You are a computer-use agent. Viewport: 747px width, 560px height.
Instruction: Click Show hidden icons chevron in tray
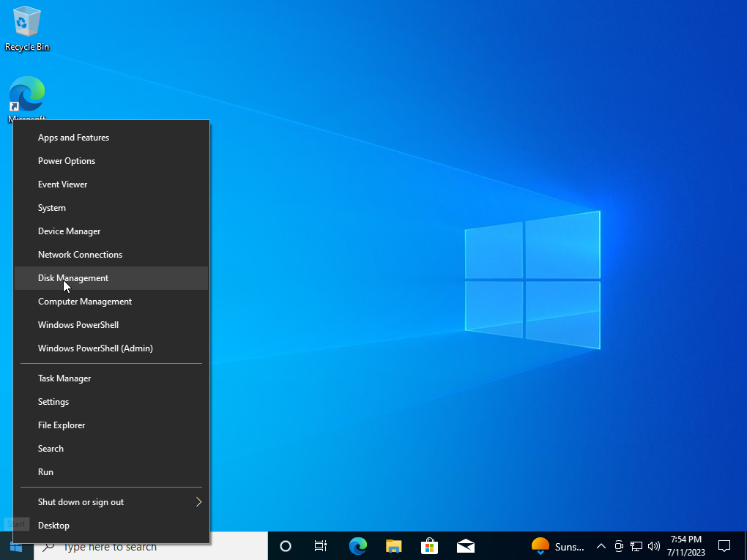(601, 545)
